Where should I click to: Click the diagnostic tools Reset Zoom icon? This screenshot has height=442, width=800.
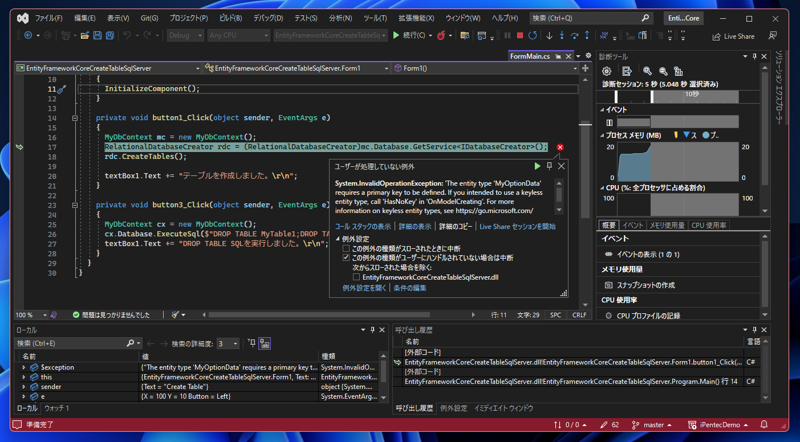pos(679,71)
